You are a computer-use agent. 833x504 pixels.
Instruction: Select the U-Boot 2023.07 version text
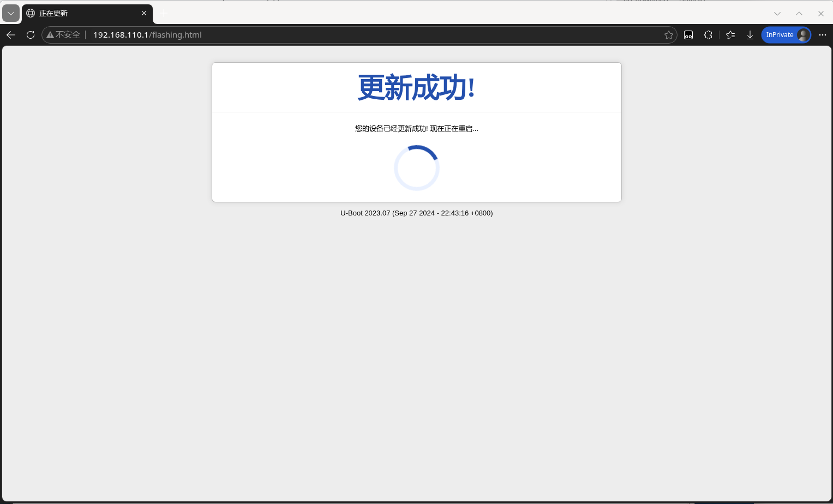click(416, 213)
